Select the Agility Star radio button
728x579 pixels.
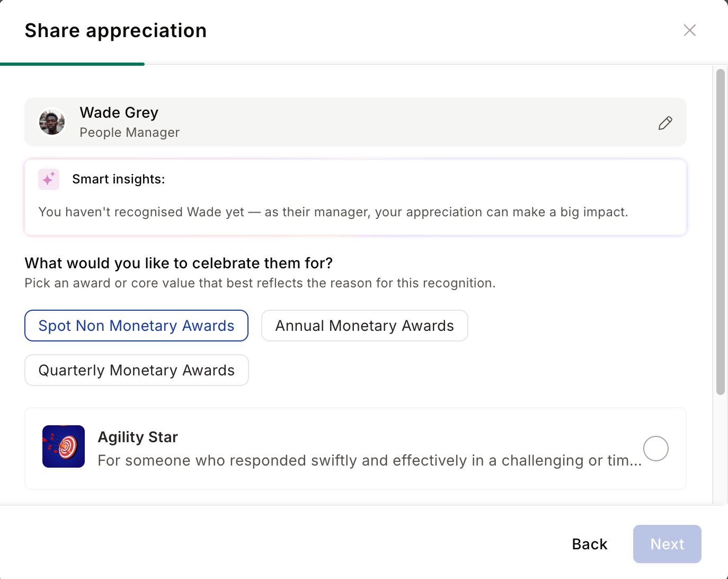pos(656,449)
